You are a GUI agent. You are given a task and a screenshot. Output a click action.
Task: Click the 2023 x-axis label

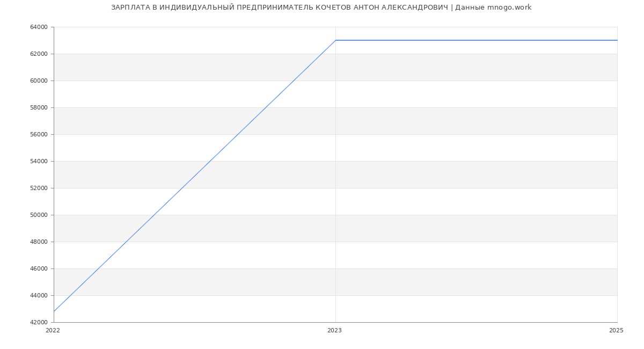pyautogui.click(x=334, y=331)
